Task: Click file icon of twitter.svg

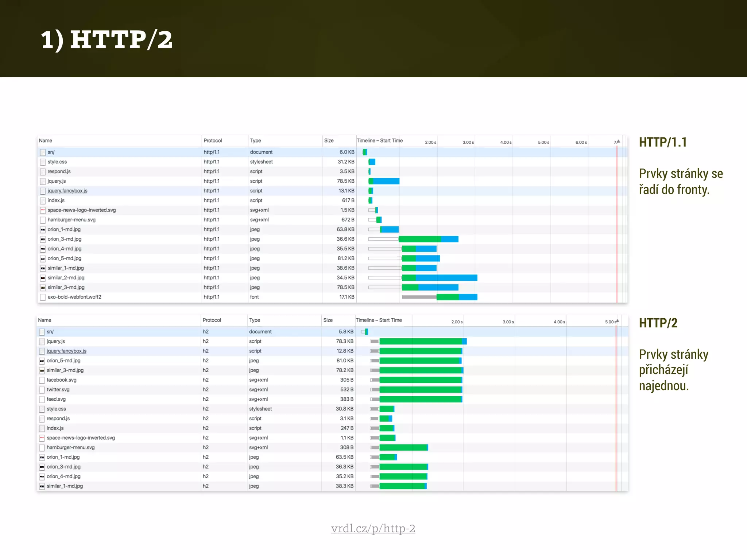Action: (x=42, y=390)
